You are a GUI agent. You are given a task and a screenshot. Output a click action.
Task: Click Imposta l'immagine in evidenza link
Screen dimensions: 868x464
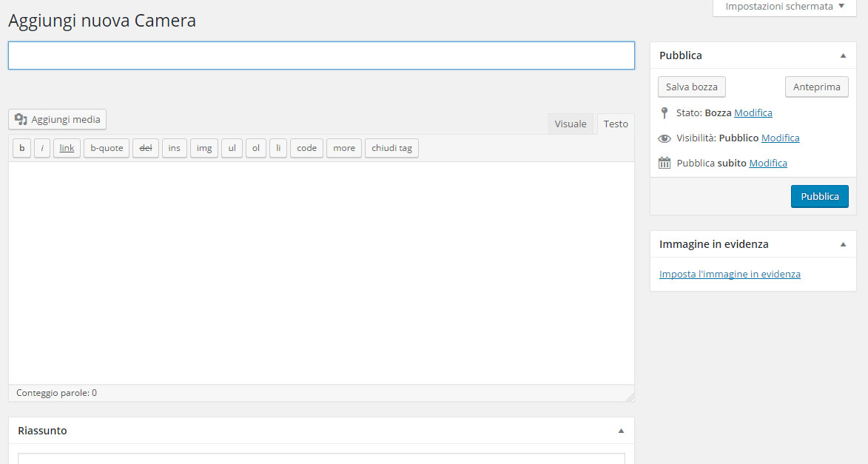[x=730, y=274]
